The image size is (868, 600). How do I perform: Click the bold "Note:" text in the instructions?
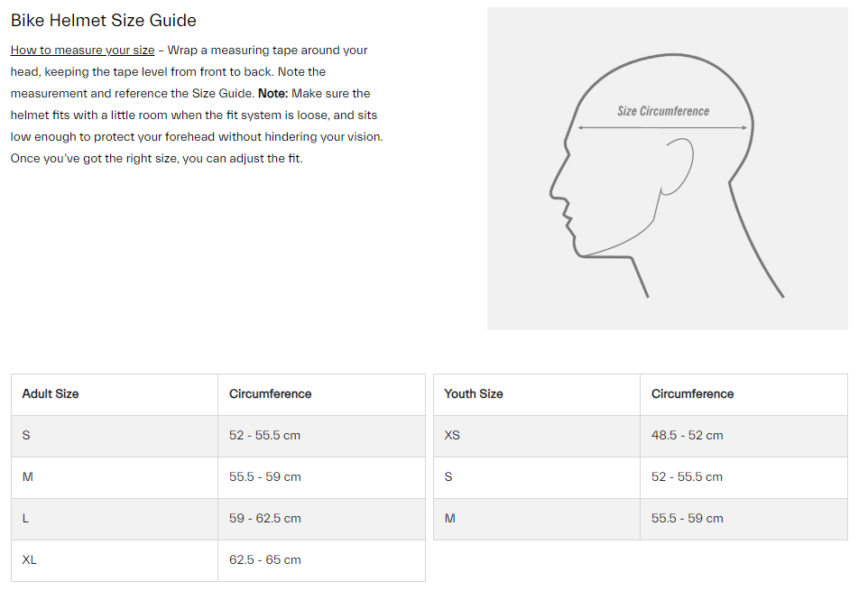point(274,94)
